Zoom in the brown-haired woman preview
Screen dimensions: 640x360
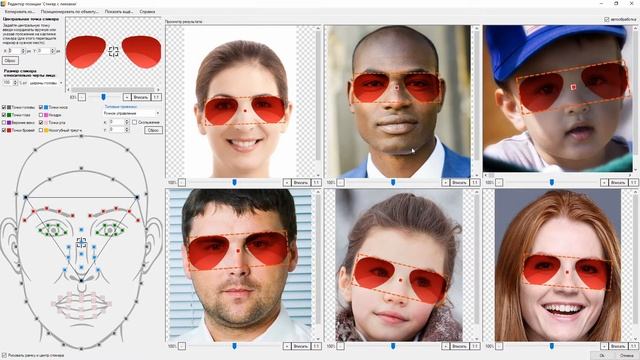tap(287, 182)
